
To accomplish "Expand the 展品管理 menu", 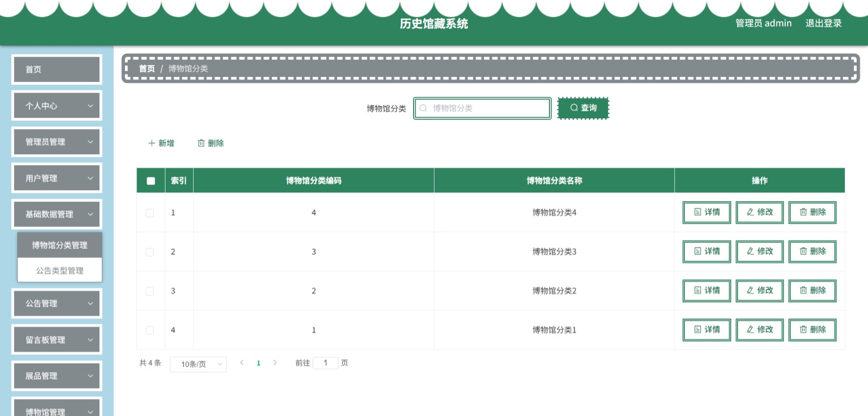I will click(57, 376).
